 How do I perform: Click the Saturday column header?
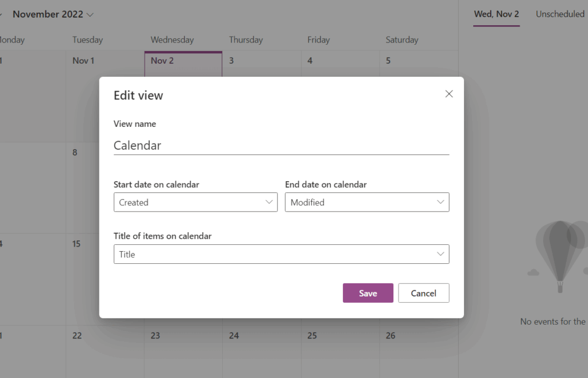pos(401,40)
